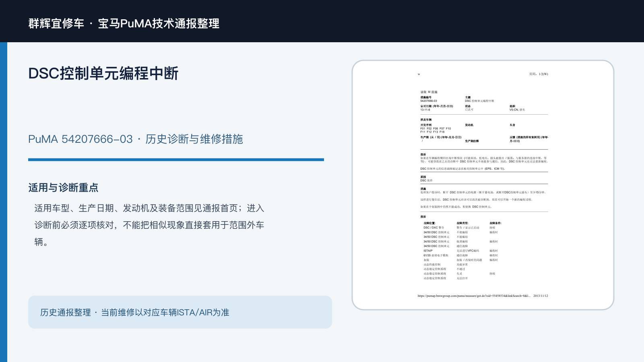Click the blue accent bar on left edge

coord(4,202)
